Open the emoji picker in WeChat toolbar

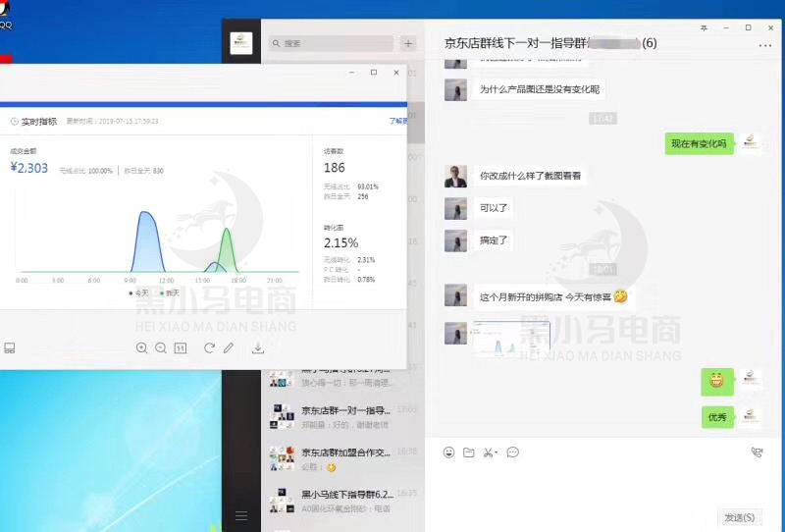[x=448, y=452]
